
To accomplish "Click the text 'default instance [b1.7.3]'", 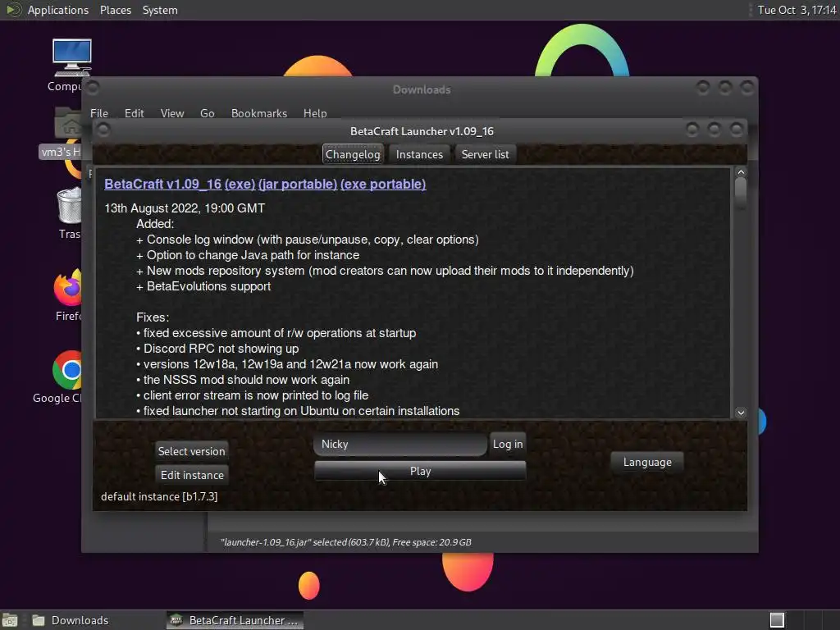I will (159, 496).
